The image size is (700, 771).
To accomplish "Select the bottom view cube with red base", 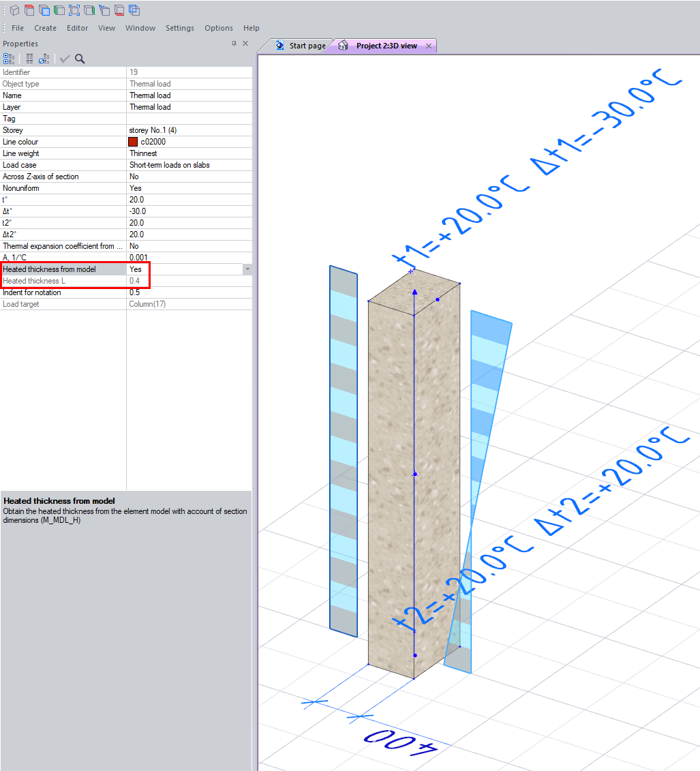I will tap(119, 10).
